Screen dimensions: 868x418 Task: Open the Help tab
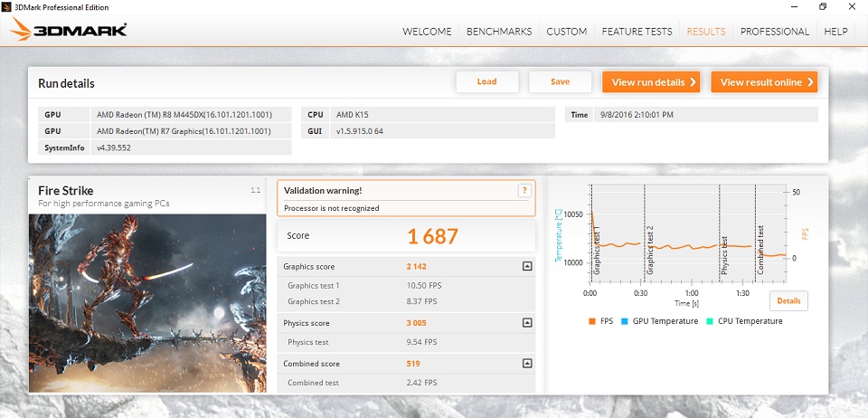tap(835, 32)
